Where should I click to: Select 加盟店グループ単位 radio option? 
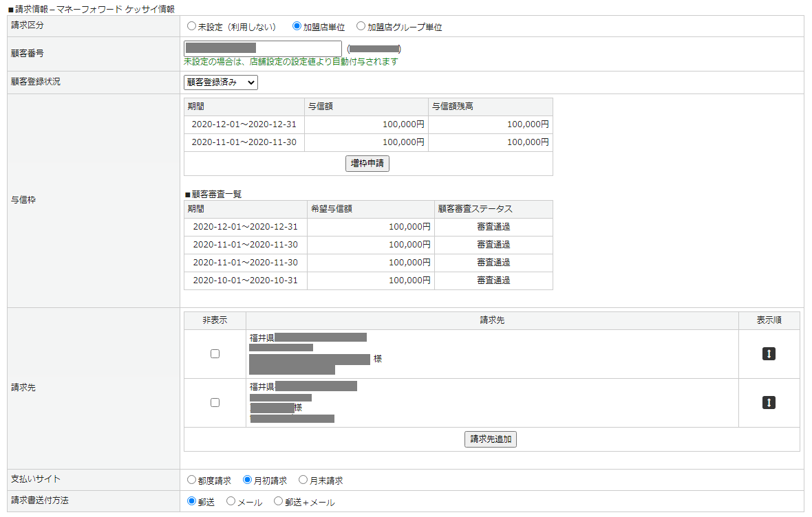coord(361,27)
